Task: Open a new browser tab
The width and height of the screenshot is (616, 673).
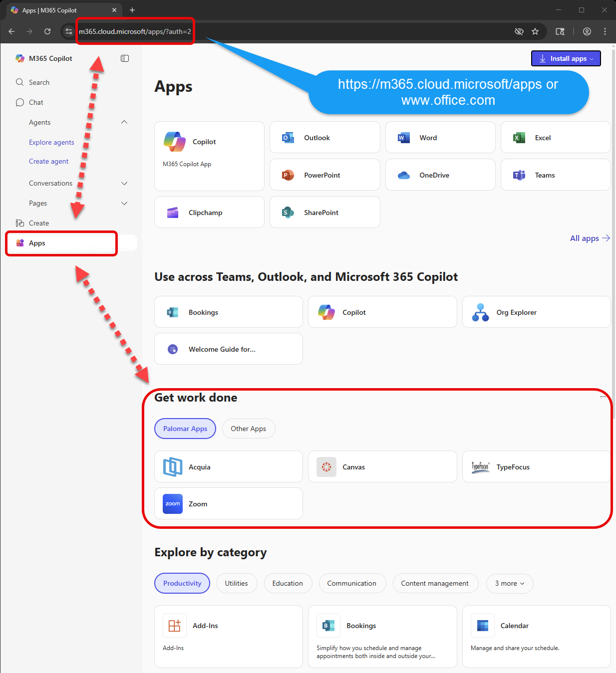Action: tap(132, 10)
